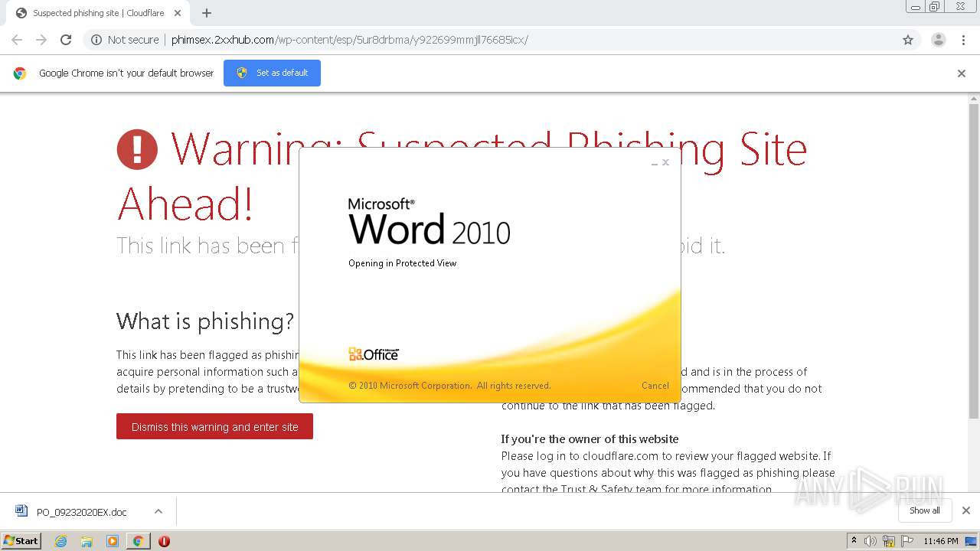Cancel the Word 2010 splash loading
980x551 pixels.
coord(655,386)
